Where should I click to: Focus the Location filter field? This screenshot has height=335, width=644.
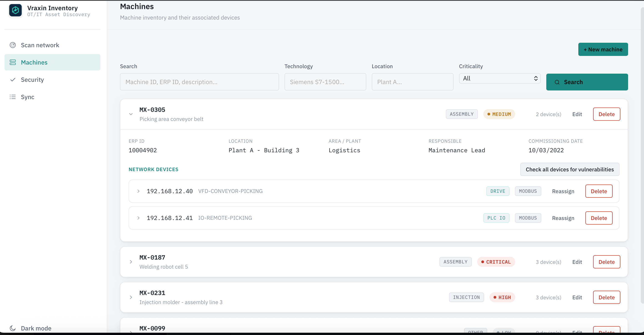click(x=412, y=82)
